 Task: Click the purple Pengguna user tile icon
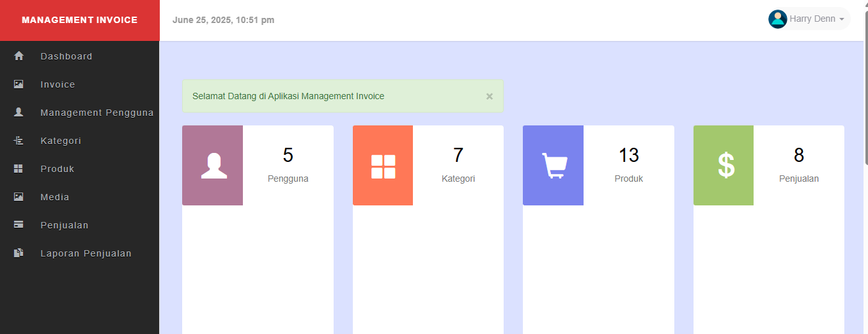pos(213,166)
